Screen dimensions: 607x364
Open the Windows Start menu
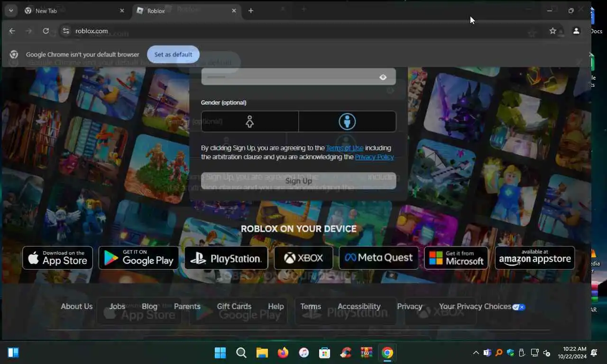point(221,353)
